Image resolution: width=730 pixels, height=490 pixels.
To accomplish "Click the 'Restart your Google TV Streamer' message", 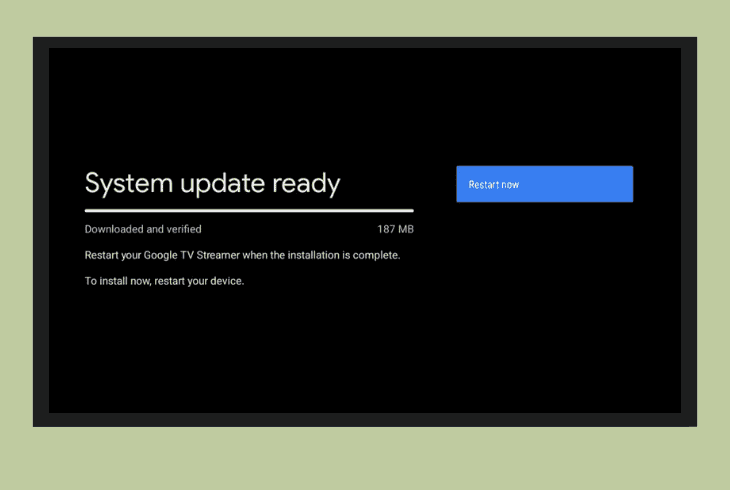I will point(243,255).
